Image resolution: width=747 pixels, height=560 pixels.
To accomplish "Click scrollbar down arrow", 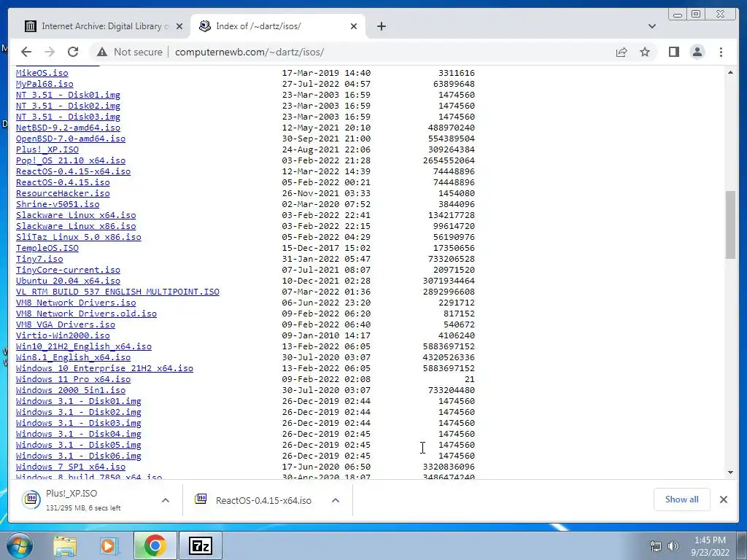I will (x=730, y=472).
